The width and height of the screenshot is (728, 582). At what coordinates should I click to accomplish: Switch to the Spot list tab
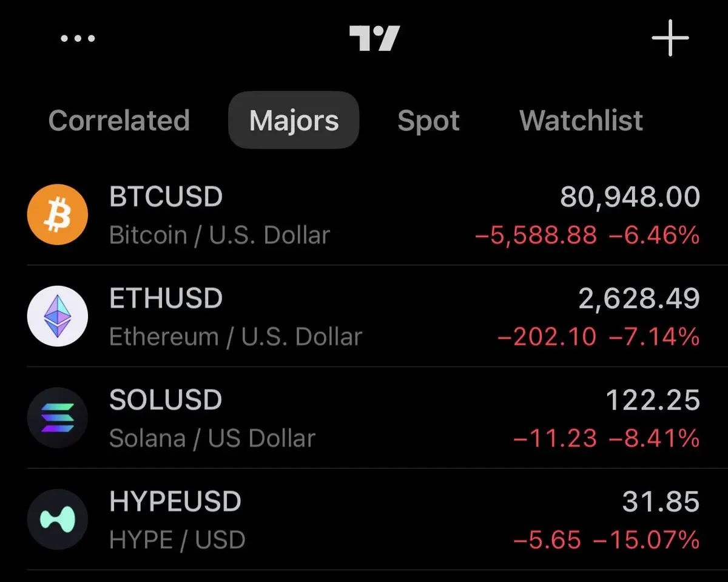click(428, 120)
